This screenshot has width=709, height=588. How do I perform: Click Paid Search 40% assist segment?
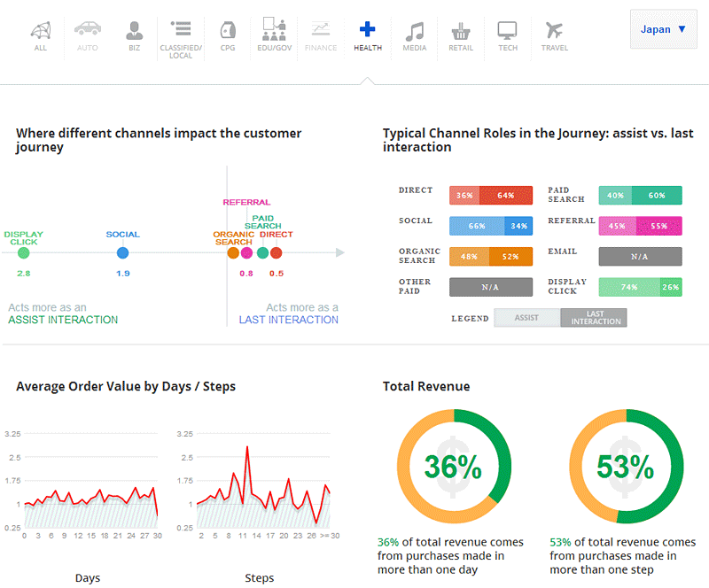pos(615,195)
